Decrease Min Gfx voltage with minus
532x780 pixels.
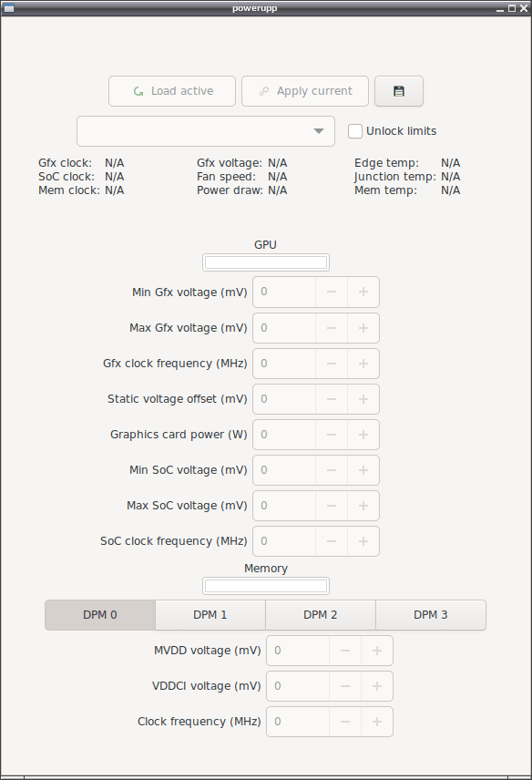(332, 292)
